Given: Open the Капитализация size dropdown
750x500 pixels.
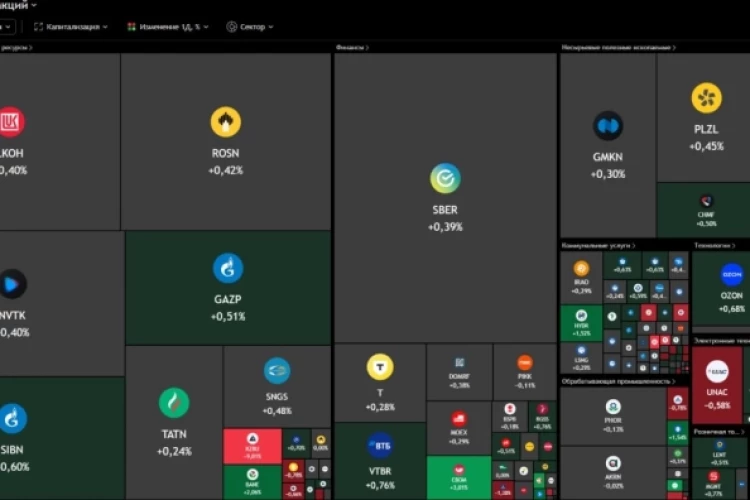Looking at the screenshot, I should click(x=71, y=27).
